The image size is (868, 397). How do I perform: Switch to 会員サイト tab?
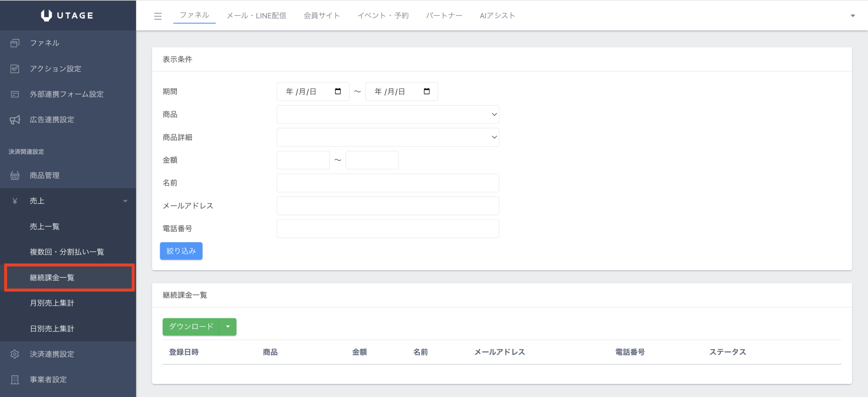[x=321, y=16]
